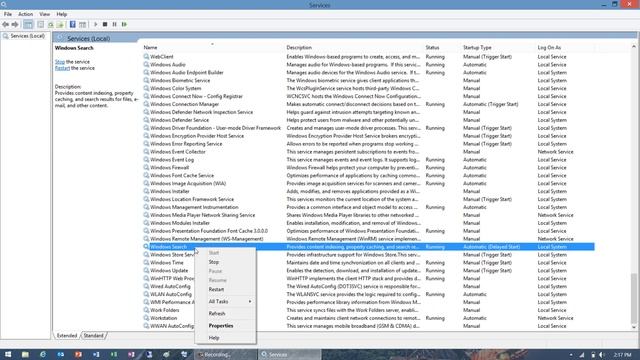Select the Windows Update service row
Image resolution: width=640 pixels, height=360 pixels.
click(369, 270)
